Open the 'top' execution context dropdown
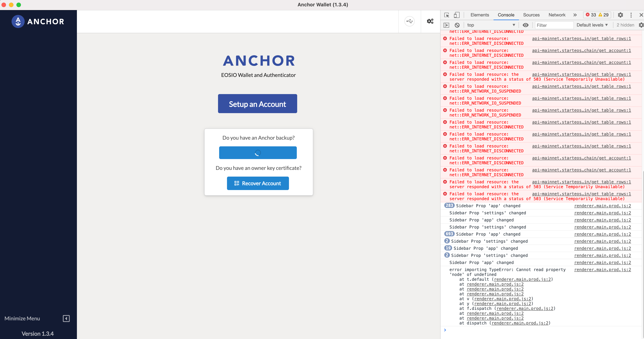Image resolution: width=644 pixels, height=339 pixels. pyautogui.click(x=491, y=25)
